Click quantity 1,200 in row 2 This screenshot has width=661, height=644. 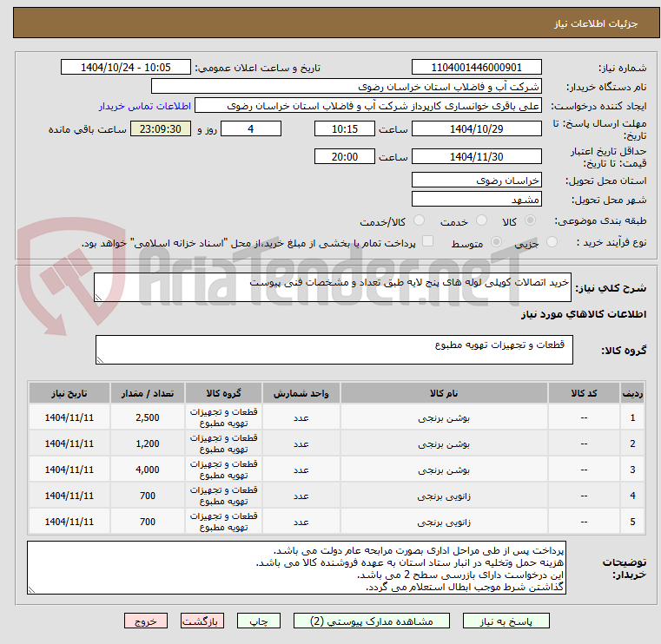(x=148, y=444)
